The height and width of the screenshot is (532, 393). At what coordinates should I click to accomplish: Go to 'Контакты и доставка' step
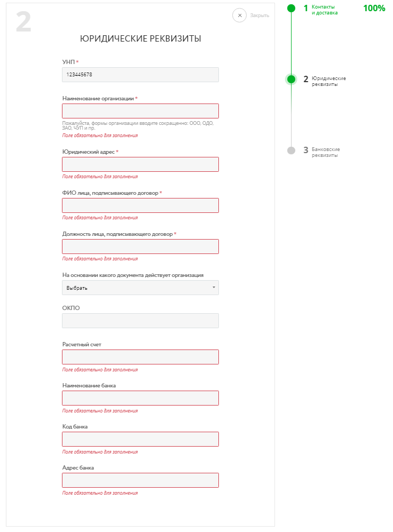325,10
